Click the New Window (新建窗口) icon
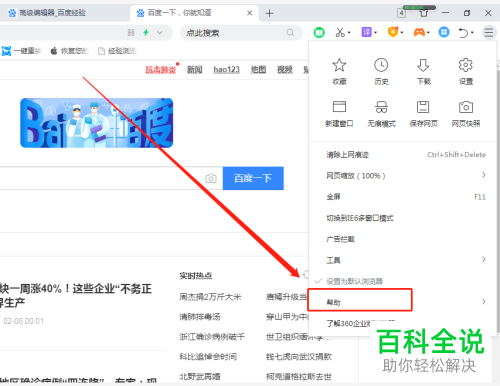 (339, 107)
